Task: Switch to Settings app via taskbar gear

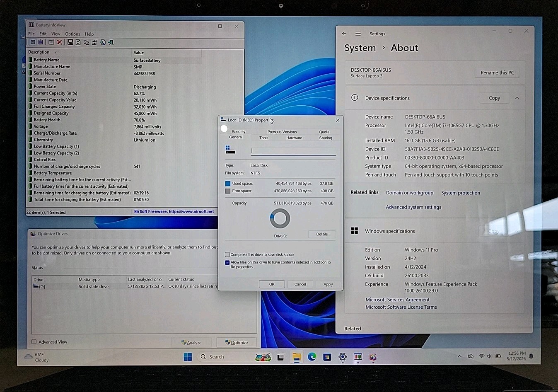Action: coord(343,356)
